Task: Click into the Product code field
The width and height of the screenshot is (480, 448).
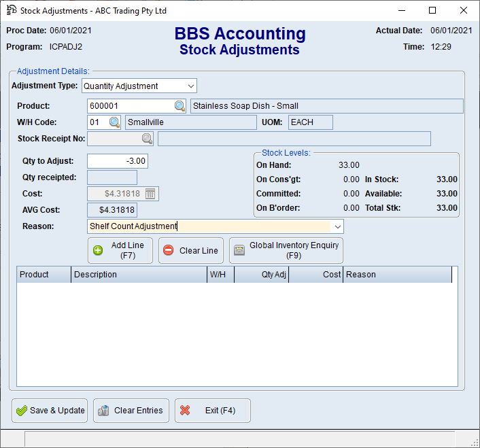Action: coord(129,106)
